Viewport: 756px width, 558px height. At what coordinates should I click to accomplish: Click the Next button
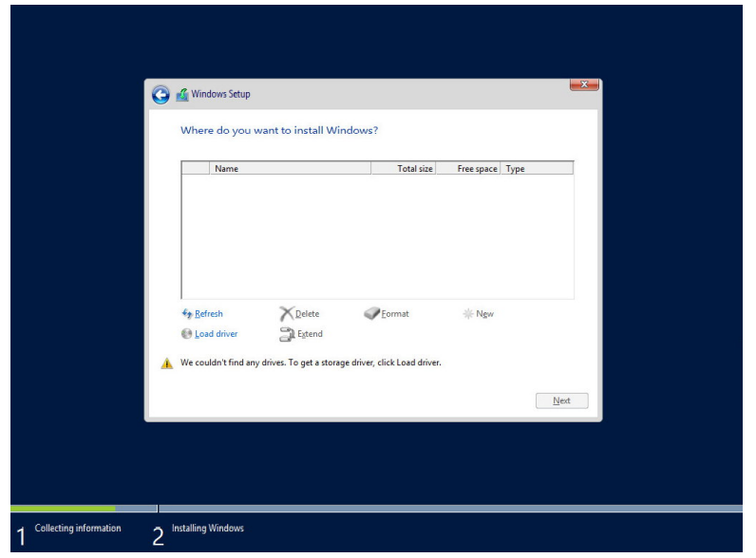click(561, 400)
